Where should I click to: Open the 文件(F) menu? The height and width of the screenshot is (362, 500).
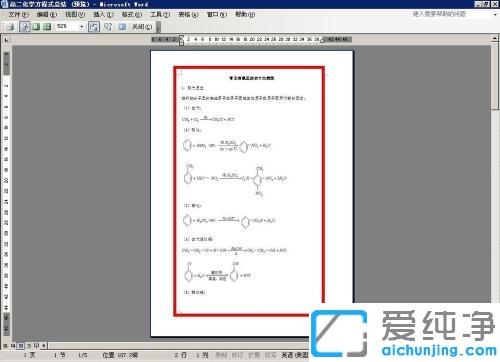(18, 14)
